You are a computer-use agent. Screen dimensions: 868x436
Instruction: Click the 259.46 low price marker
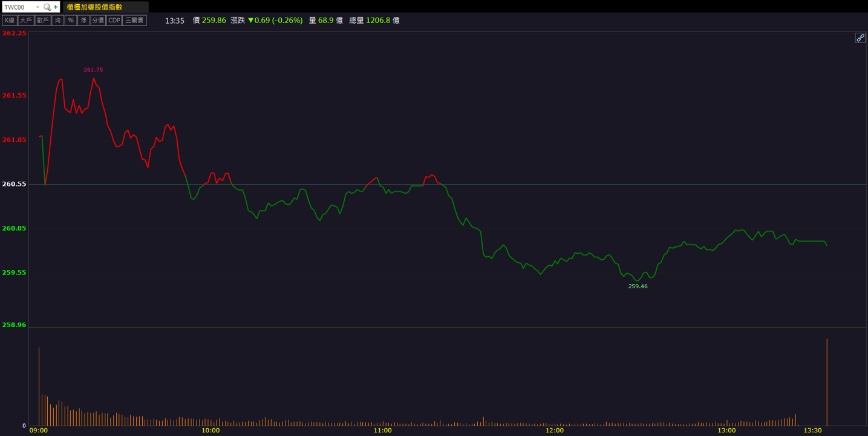click(638, 286)
